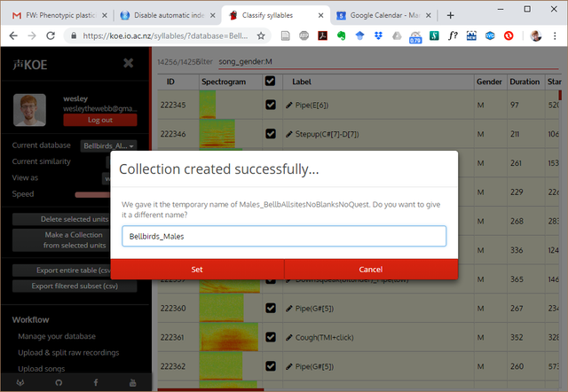The image size is (568, 392).
Task: Reload the current page
Action: (x=51, y=35)
